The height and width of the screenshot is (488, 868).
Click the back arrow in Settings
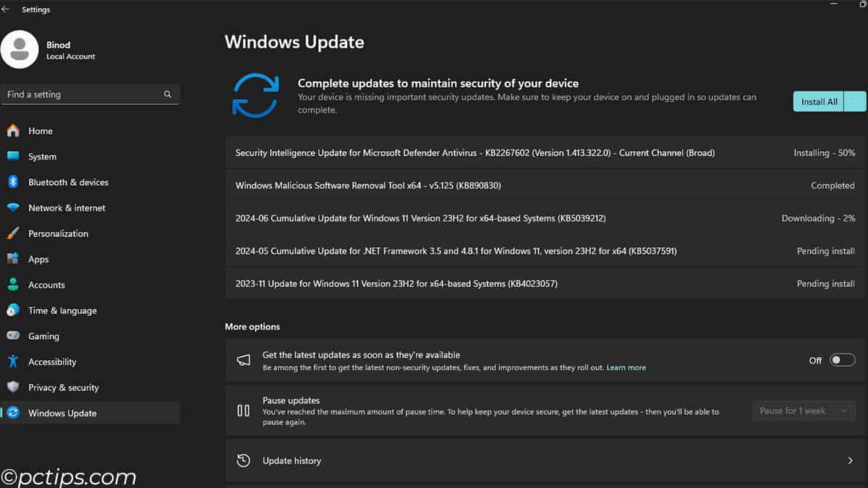(6, 9)
